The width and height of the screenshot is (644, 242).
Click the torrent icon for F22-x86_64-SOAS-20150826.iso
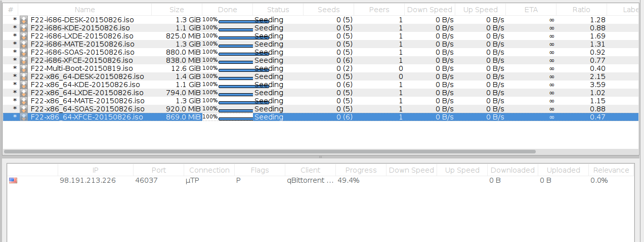coord(24,109)
